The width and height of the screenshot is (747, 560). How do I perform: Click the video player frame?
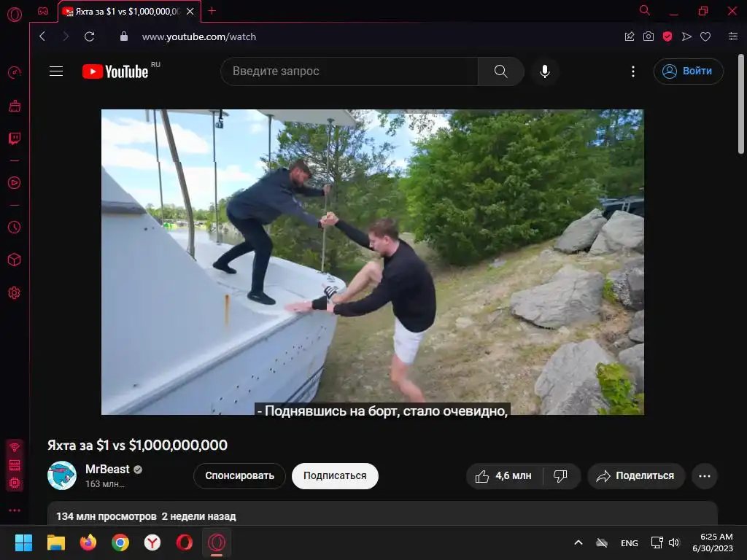[373, 262]
